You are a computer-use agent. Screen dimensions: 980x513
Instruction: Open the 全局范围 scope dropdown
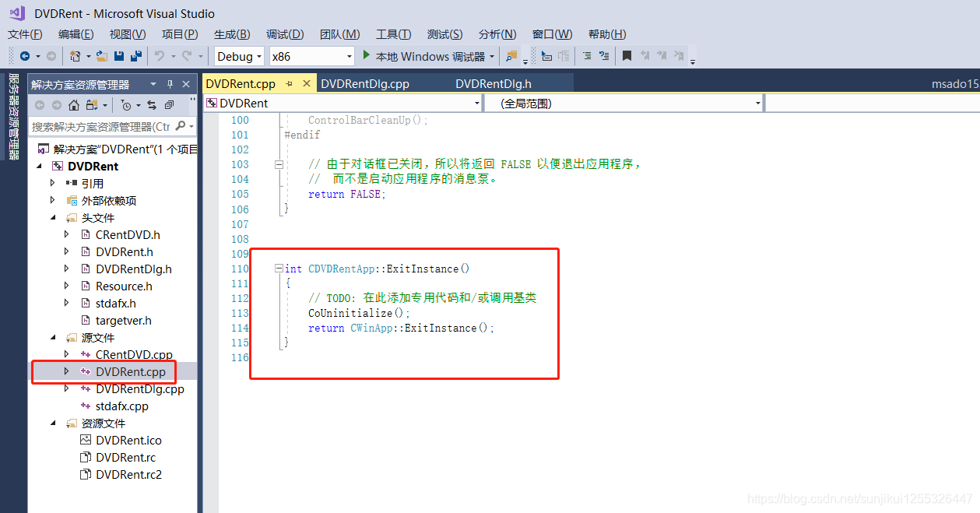(x=623, y=103)
